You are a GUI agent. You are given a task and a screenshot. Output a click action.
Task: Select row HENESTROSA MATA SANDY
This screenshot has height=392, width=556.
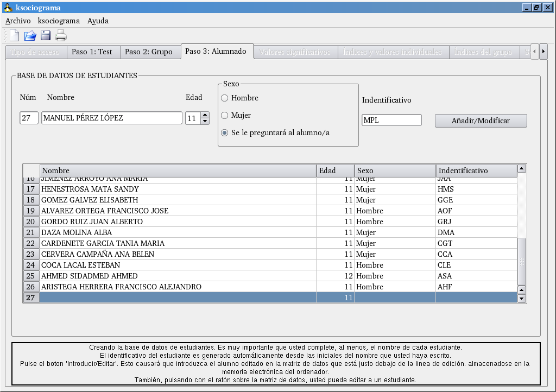270,189
